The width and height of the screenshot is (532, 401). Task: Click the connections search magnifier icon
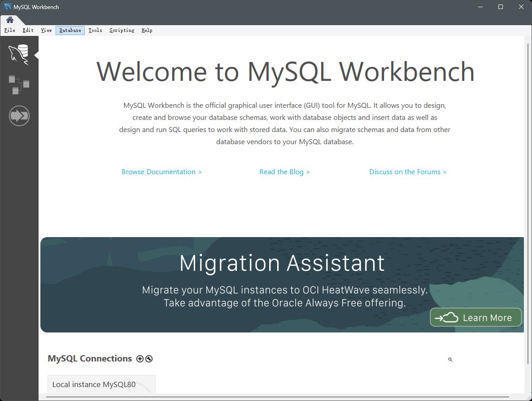tap(450, 360)
